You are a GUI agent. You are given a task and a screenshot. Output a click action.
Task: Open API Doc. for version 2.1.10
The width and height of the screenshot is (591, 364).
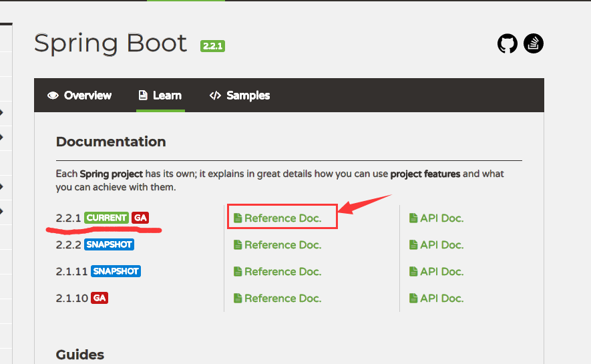click(x=437, y=299)
